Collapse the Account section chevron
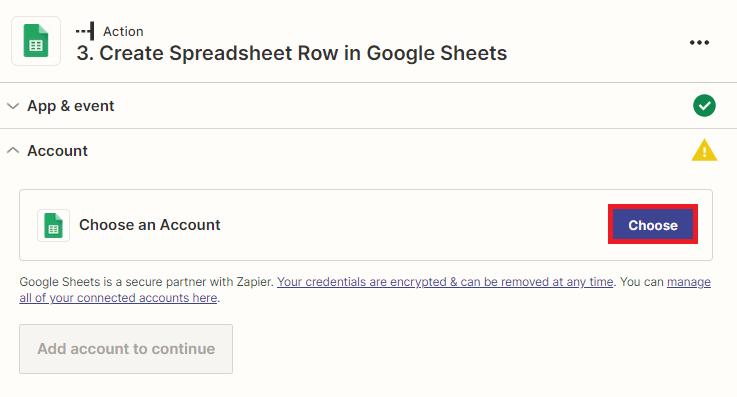This screenshot has height=397, width=737. [x=13, y=150]
